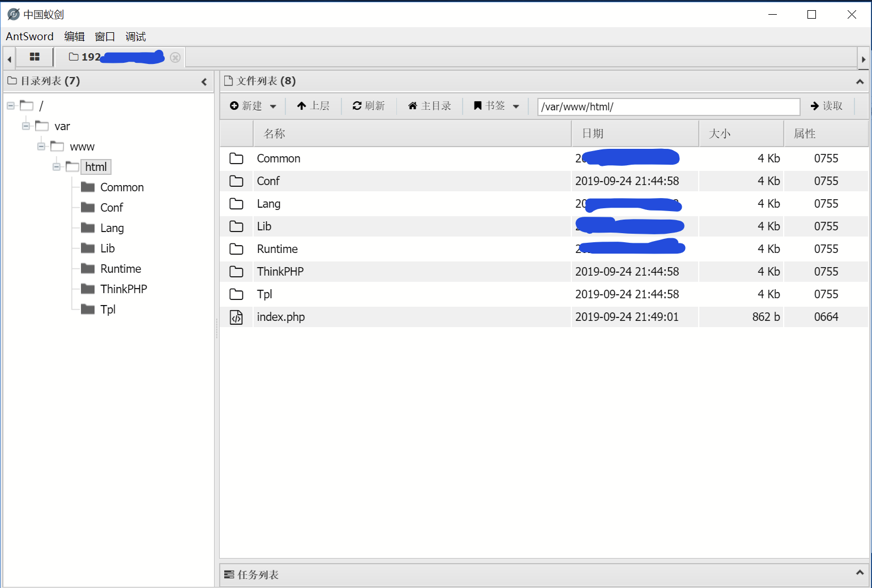Collapse the var tree node
Viewport: 872px width, 588px height.
(26, 126)
